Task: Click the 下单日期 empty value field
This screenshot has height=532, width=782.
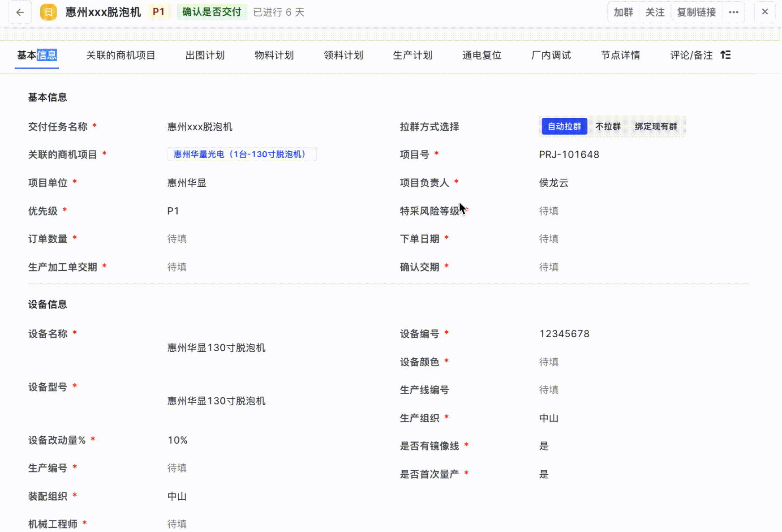Action: click(549, 239)
